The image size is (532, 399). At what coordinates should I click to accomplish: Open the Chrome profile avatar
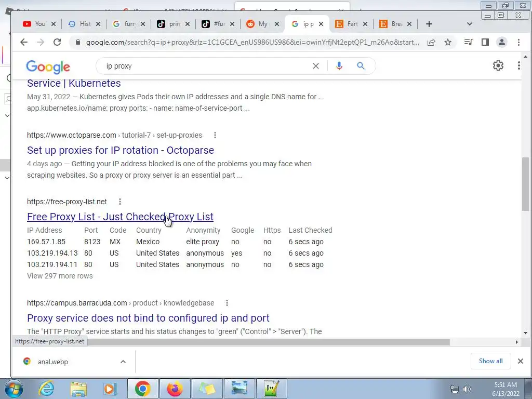(502, 42)
